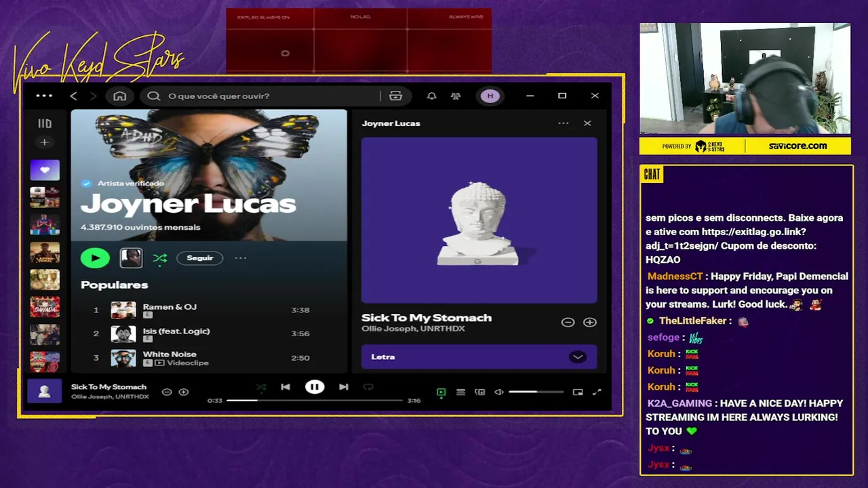
Task: Open the profile avatar "H" menu
Action: point(490,96)
